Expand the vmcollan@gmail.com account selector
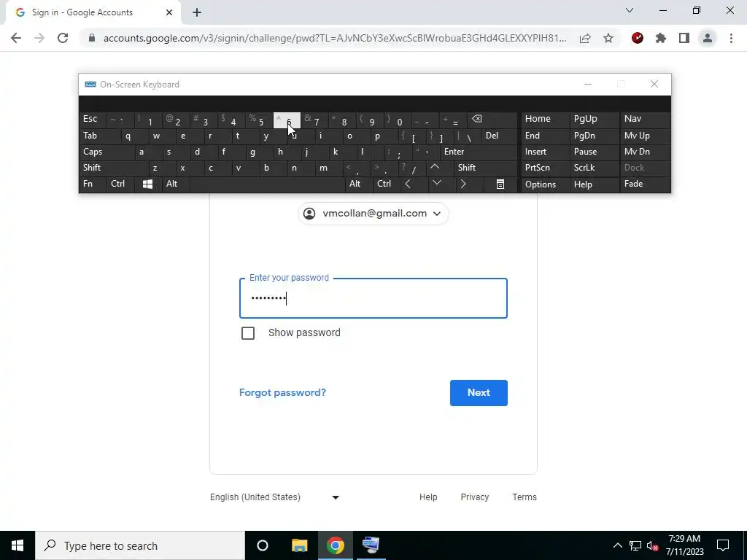Screen dimensions: 747x560 tap(373, 214)
